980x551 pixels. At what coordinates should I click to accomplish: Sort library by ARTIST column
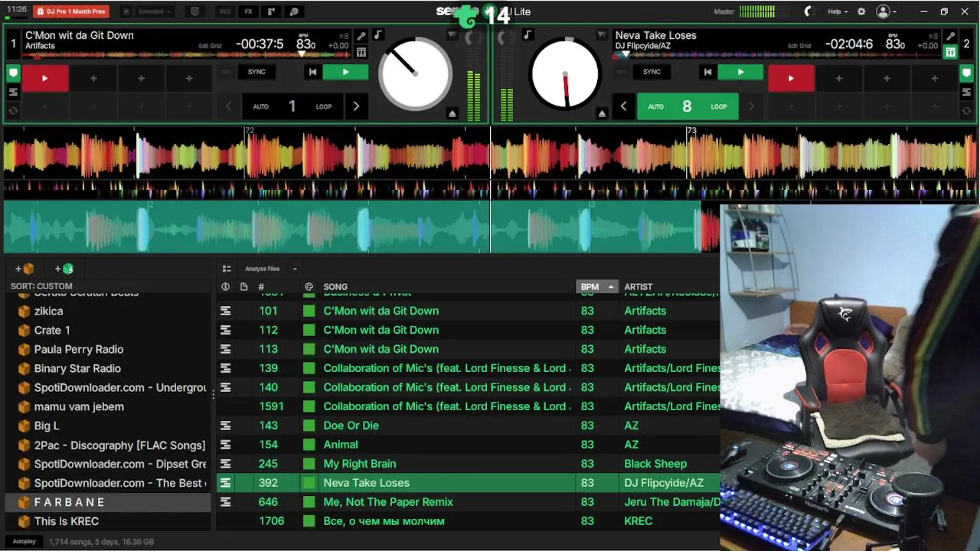tap(639, 287)
